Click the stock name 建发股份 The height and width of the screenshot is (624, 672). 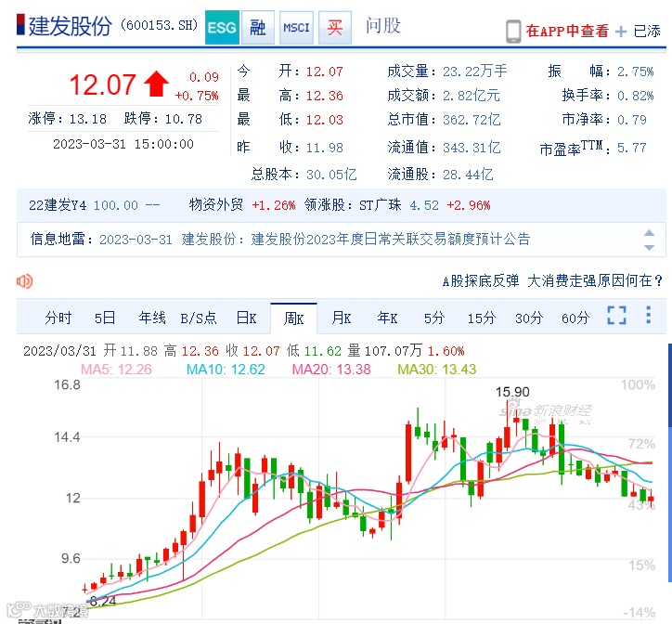(x=71, y=26)
